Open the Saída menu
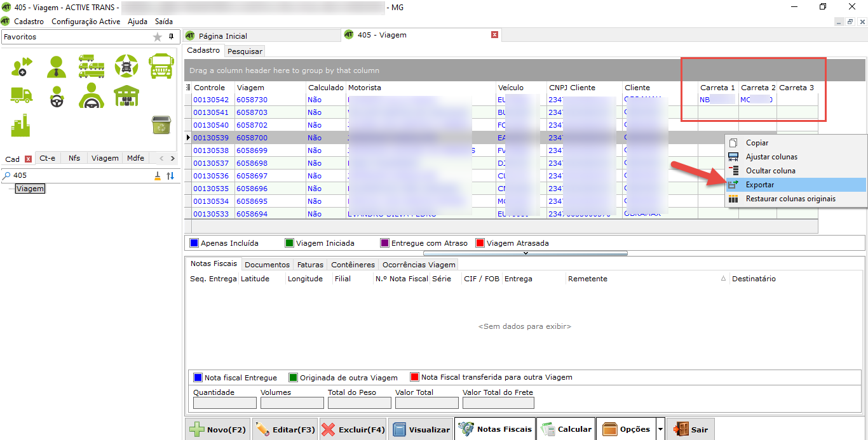Screen dimensions: 868x440 pyautogui.click(x=164, y=22)
